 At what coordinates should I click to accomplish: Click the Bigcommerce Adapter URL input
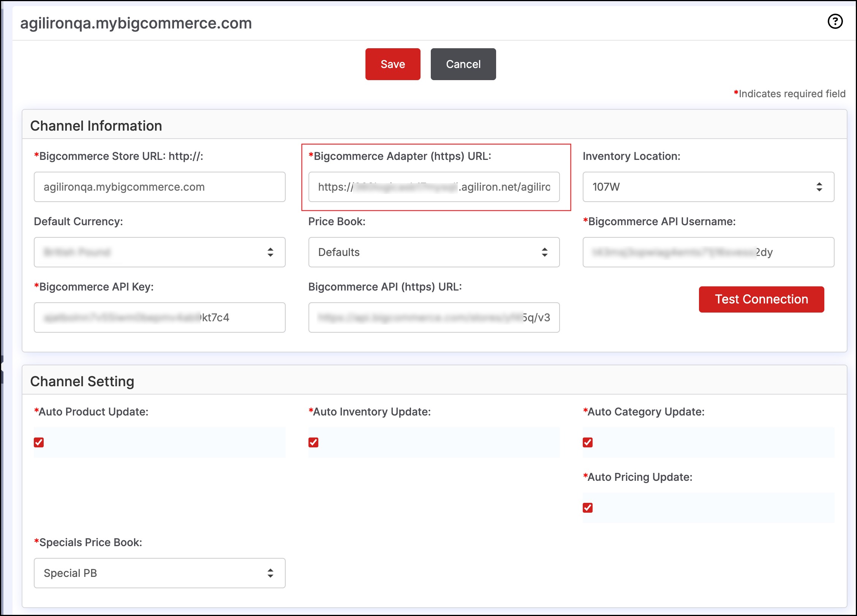click(434, 187)
